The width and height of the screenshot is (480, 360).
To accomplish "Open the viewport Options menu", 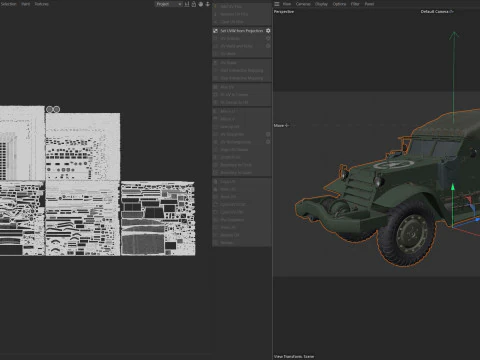I will pyautogui.click(x=339, y=4).
